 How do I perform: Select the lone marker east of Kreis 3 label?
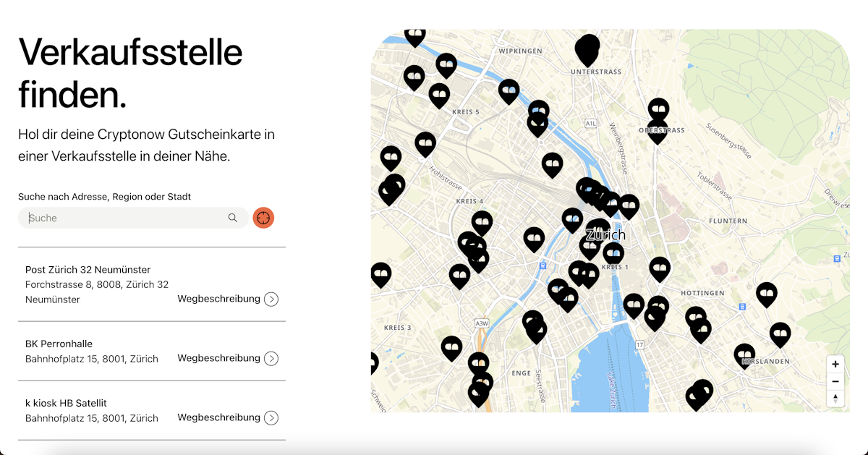452,349
